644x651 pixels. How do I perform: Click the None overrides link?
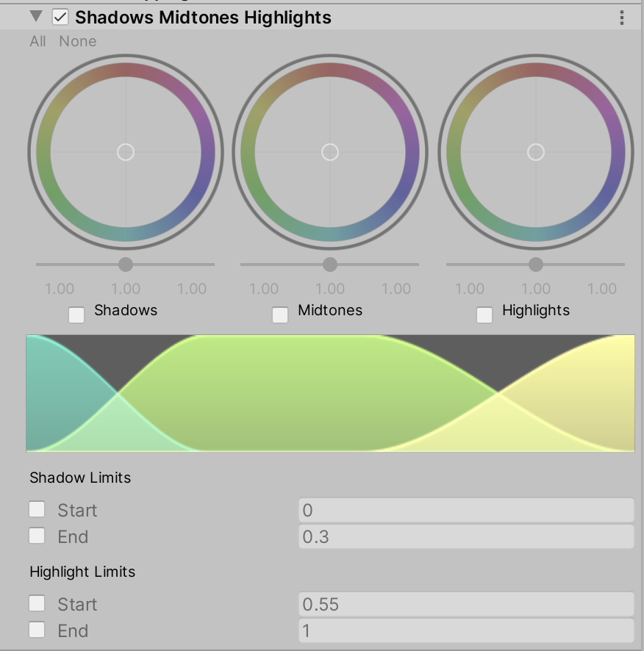coord(78,41)
